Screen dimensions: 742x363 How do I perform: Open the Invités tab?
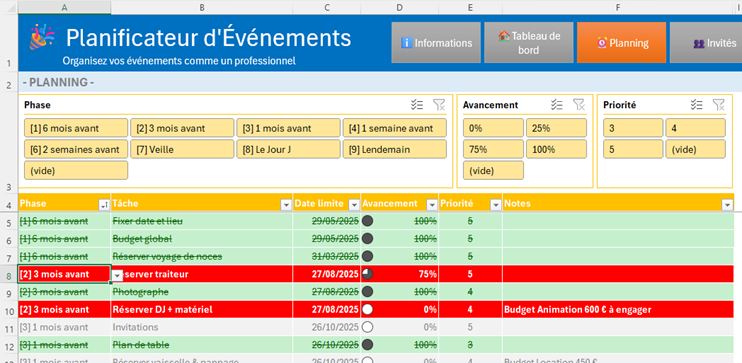point(706,43)
